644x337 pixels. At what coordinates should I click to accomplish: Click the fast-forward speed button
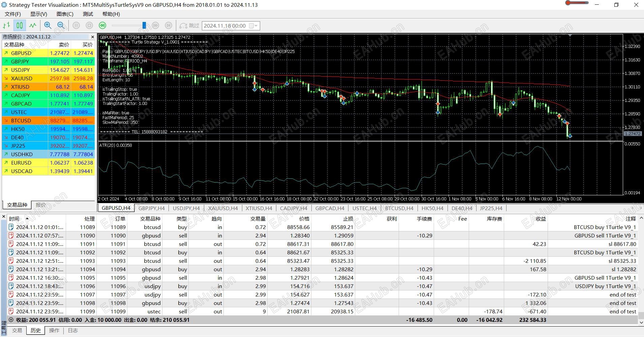coord(155,26)
